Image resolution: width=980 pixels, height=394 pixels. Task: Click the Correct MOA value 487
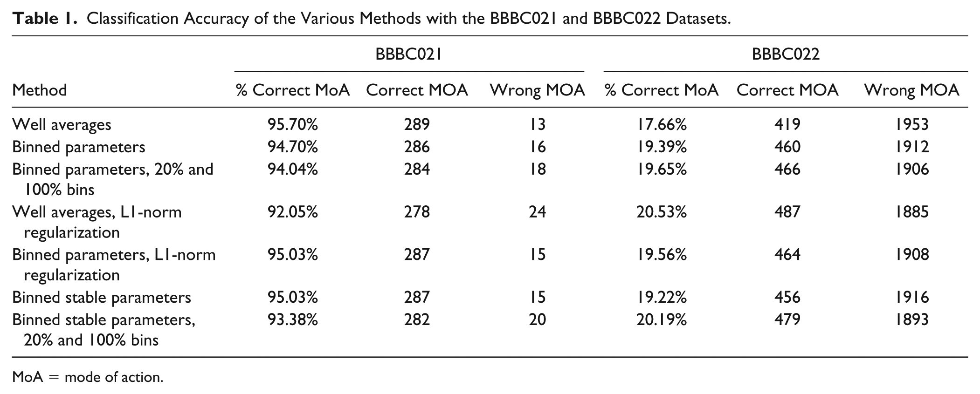pyautogui.click(x=787, y=212)
